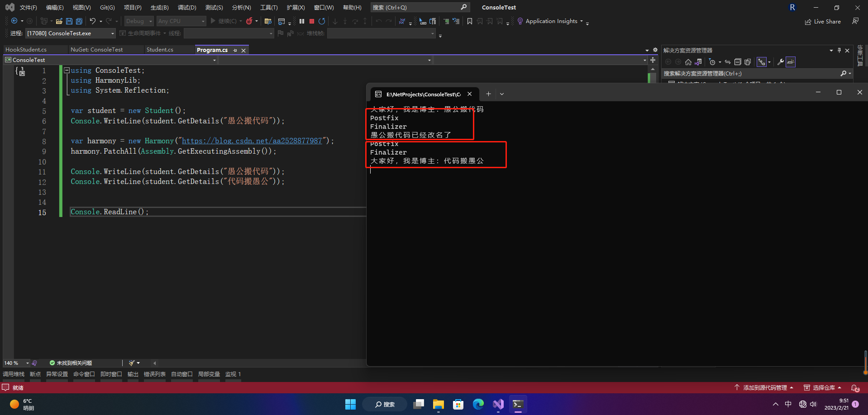Screen dimensions: 868x415
Task: Click the Solution Explorer home icon
Action: (688, 62)
